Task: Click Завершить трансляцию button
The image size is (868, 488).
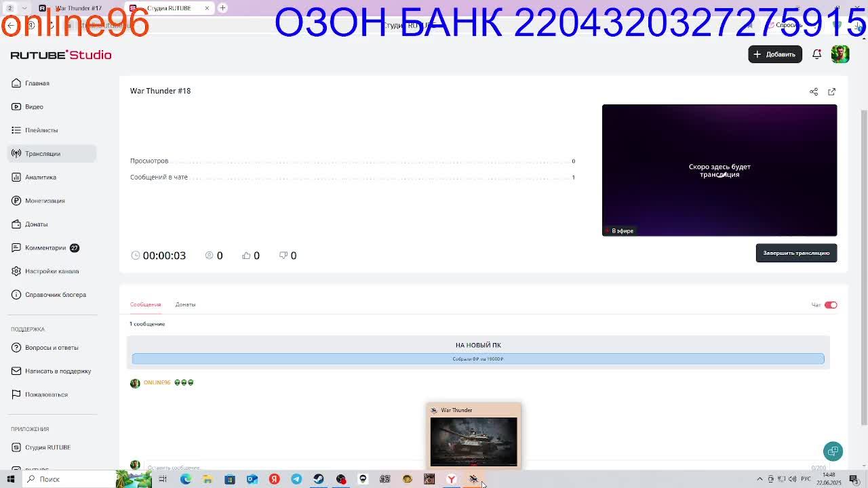Action: 796,253
